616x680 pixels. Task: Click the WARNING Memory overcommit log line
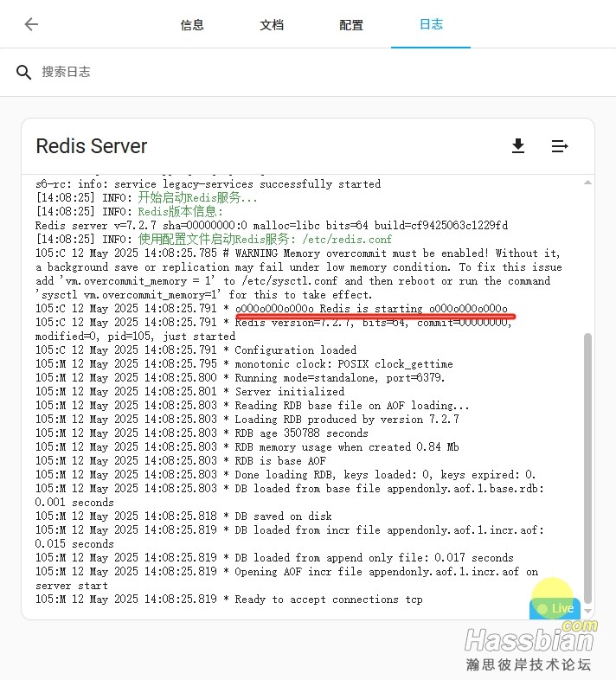pos(398,253)
